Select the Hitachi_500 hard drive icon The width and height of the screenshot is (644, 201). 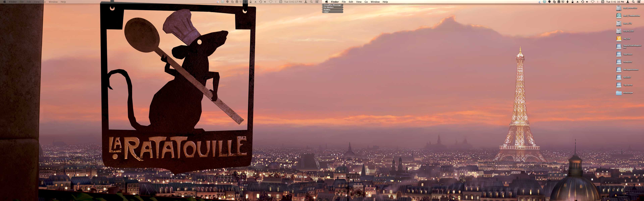(x=619, y=31)
